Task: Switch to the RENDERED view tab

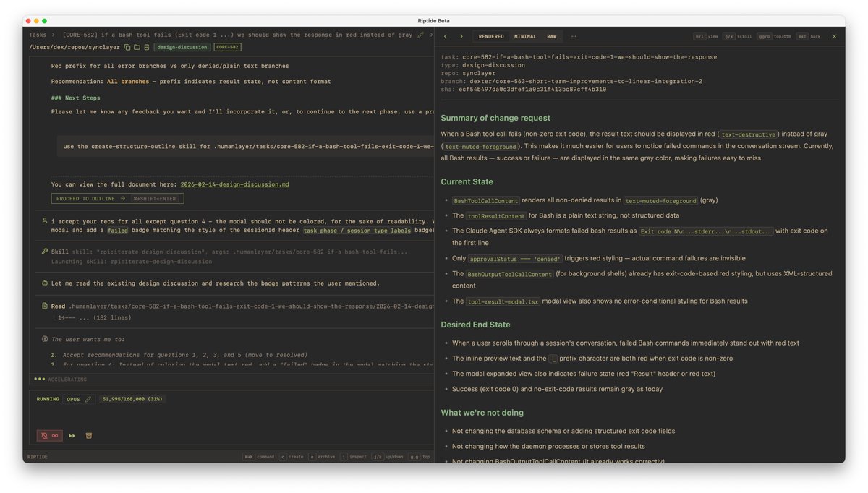Action: click(x=491, y=36)
